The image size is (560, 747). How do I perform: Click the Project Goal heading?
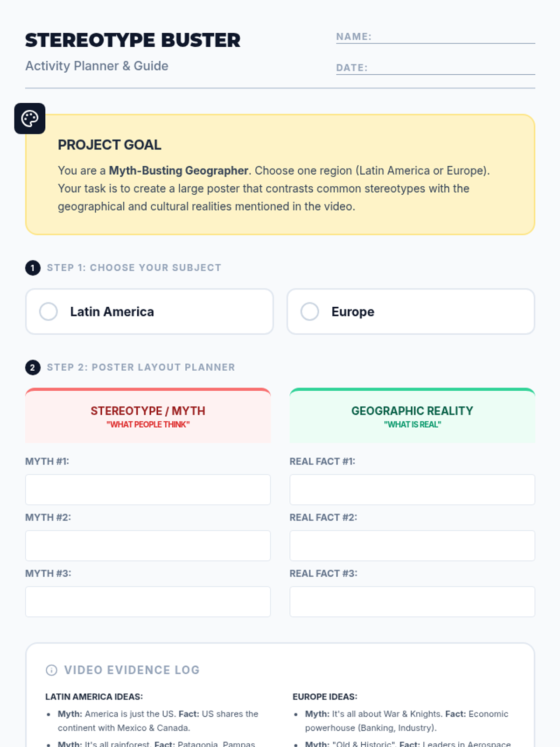[110, 145]
